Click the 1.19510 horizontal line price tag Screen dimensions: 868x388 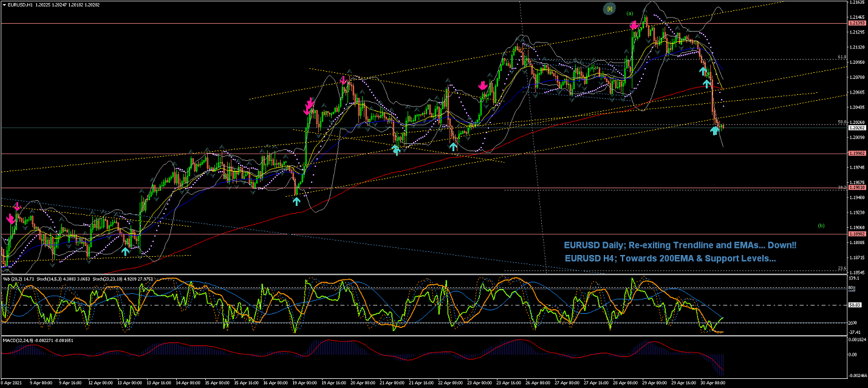[857, 188]
